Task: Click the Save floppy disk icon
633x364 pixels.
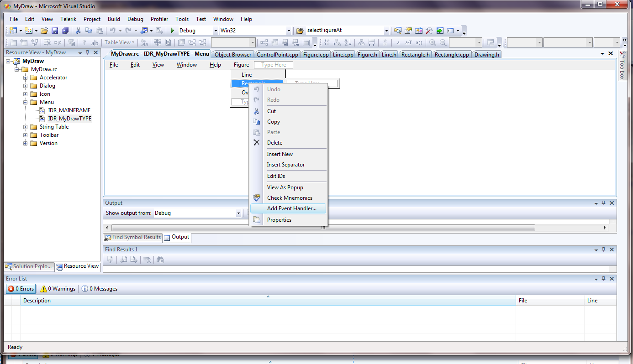Action: [x=55, y=31]
